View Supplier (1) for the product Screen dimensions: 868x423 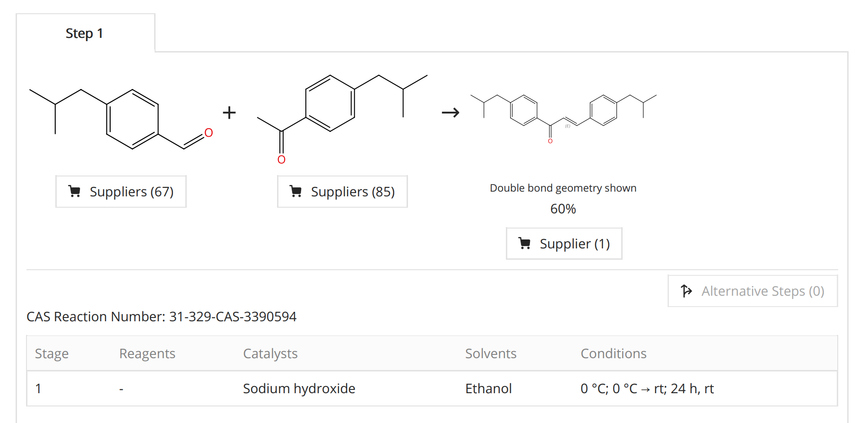tap(564, 244)
